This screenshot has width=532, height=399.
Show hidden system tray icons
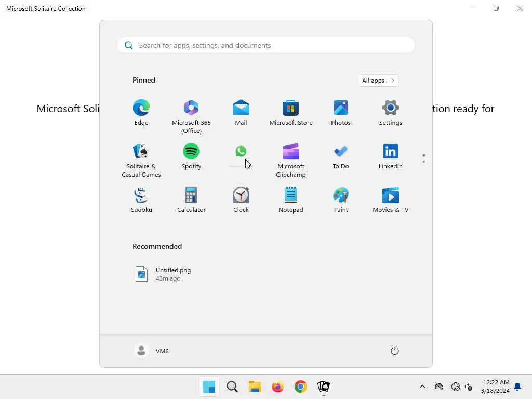coord(422,387)
